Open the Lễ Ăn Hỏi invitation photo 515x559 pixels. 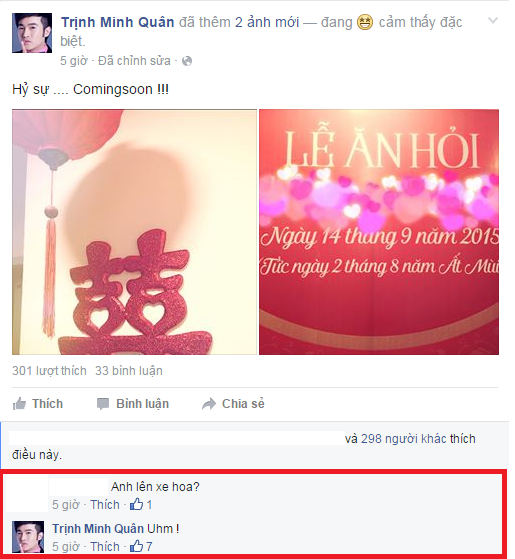click(379, 232)
